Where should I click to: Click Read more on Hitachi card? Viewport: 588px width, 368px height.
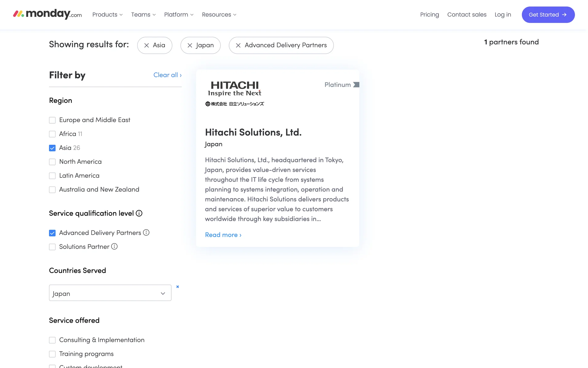click(x=223, y=235)
